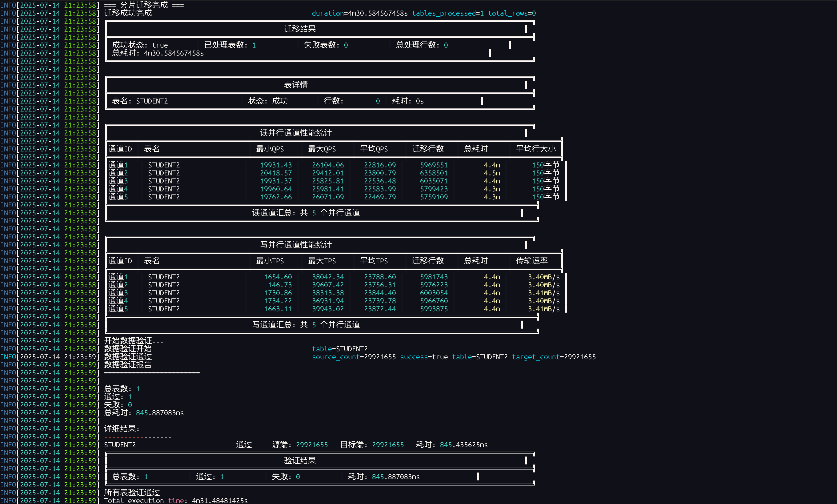Click the Total execution time line

tap(176, 501)
